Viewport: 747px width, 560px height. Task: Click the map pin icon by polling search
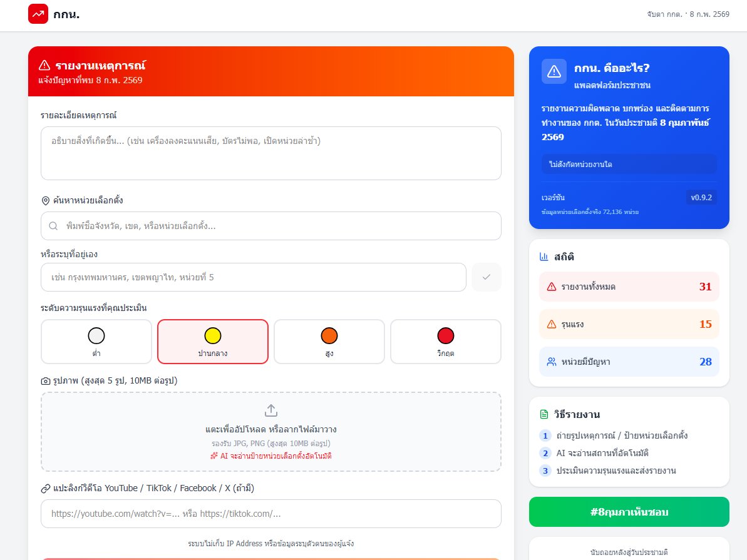tap(46, 200)
